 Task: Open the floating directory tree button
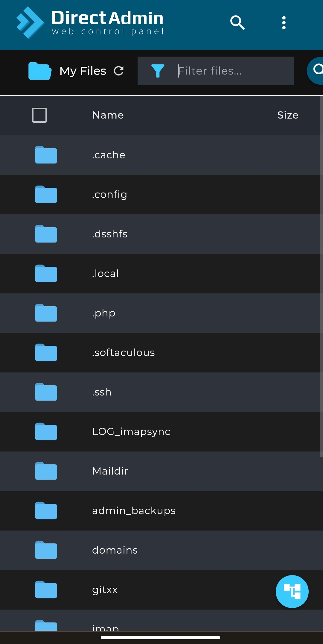(x=292, y=592)
